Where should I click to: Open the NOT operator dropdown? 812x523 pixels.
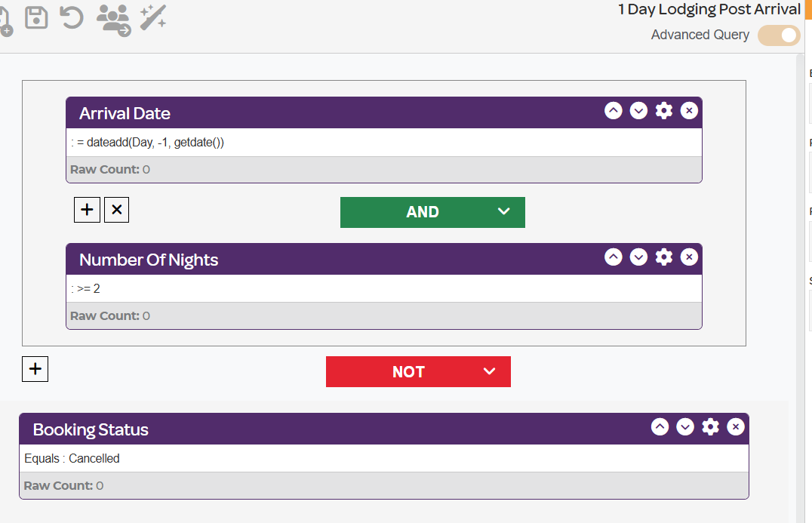pyautogui.click(x=418, y=371)
